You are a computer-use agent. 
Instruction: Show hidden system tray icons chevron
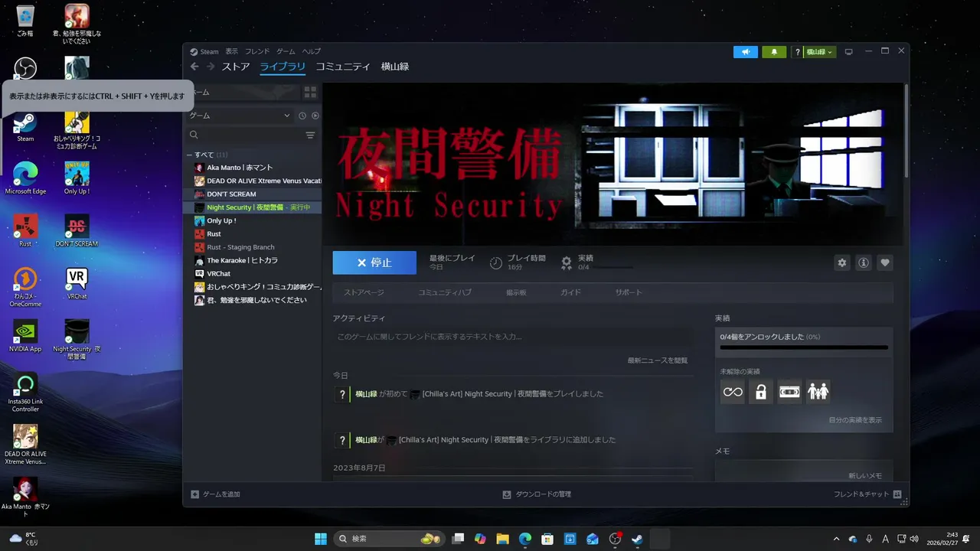(836, 539)
